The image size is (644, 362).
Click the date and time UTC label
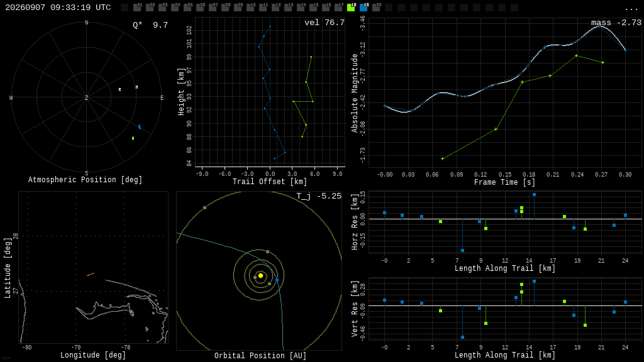[x=58, y=8]
